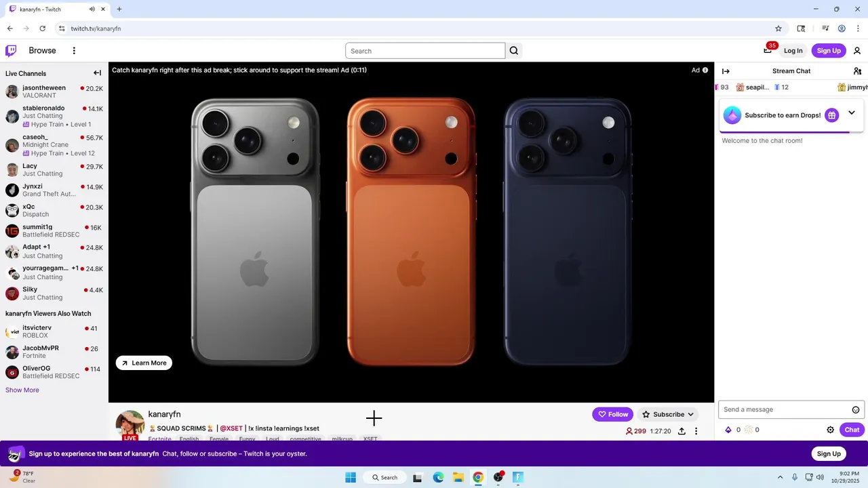Open Silky channel in sidebar
Image resolution: width=868 pixels, height=488 pixels.
tap(54, 293)
